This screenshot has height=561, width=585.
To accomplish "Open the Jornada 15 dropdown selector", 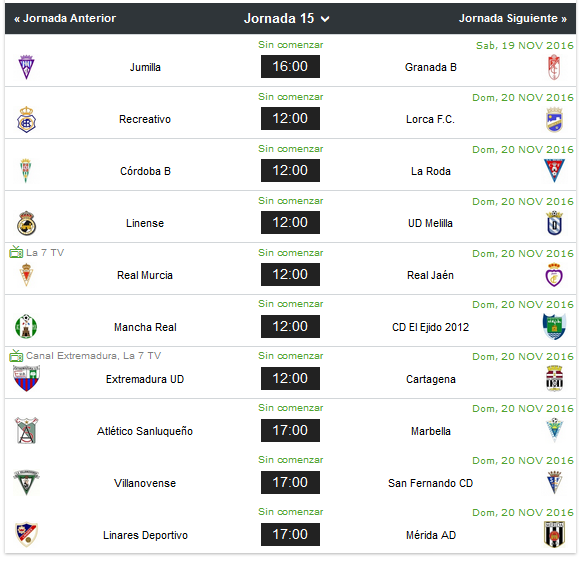I will (x=286, y=18).
